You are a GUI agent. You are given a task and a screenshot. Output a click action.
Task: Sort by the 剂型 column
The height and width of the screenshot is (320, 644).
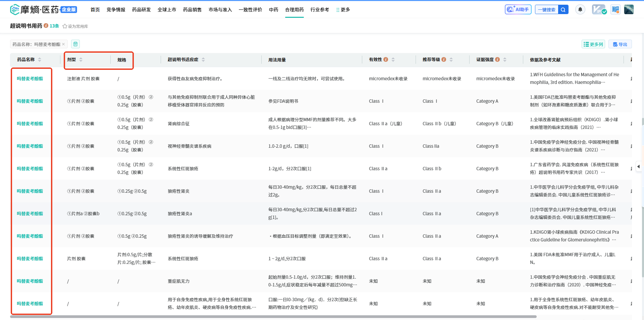click(x=81, y=59)
